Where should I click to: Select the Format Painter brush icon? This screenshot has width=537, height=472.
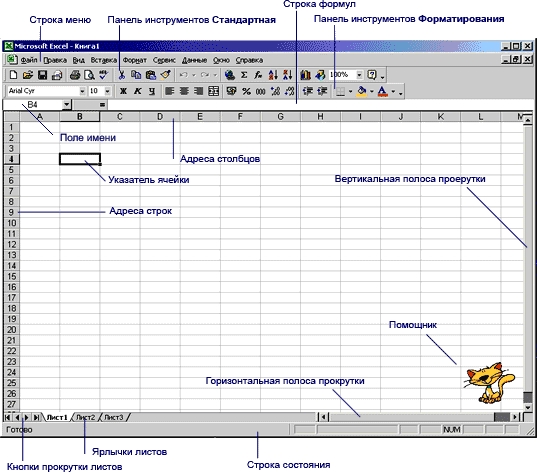click(165, 75)
